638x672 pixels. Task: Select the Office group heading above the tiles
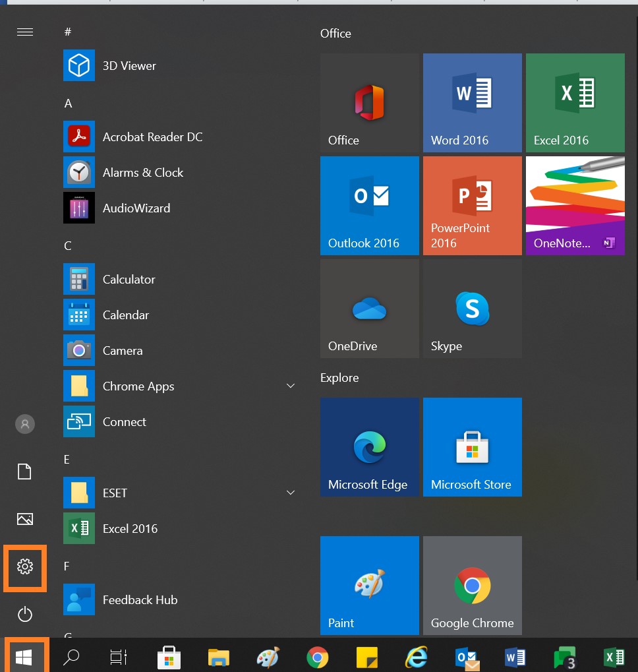(335, 34)
